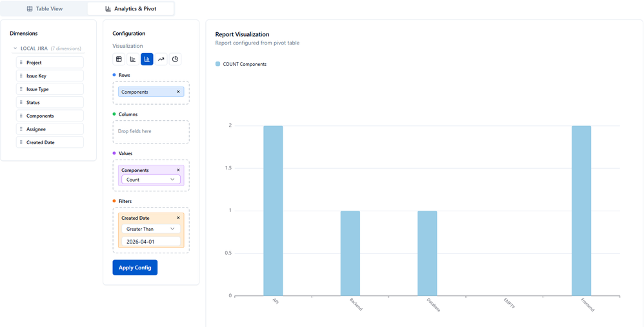Select the line trend chart visualization

[161, 59]
